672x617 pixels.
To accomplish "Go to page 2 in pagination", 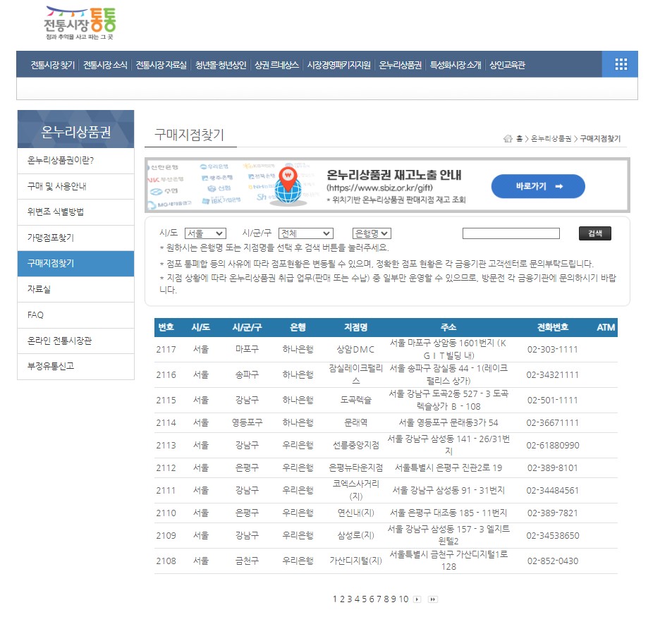I will coord(342,599).
